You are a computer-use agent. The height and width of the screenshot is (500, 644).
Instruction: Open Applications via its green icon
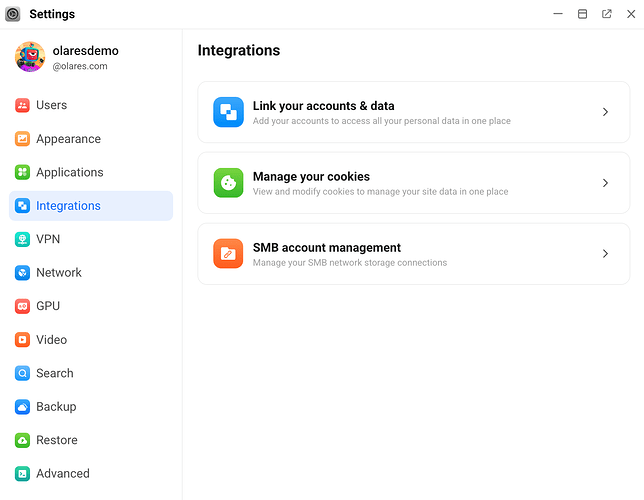pos(23,172)
